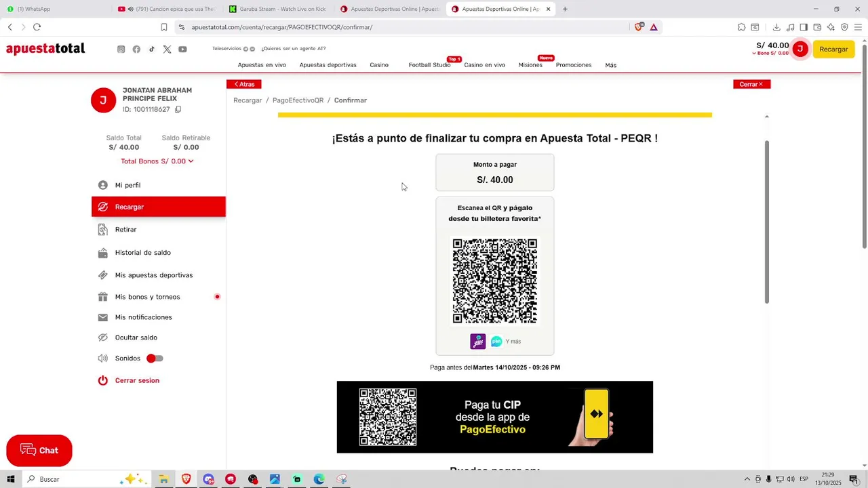This screenshot has height=488, width=868.
Task: Show hidden system tray icons
Action: click(747, 479)
